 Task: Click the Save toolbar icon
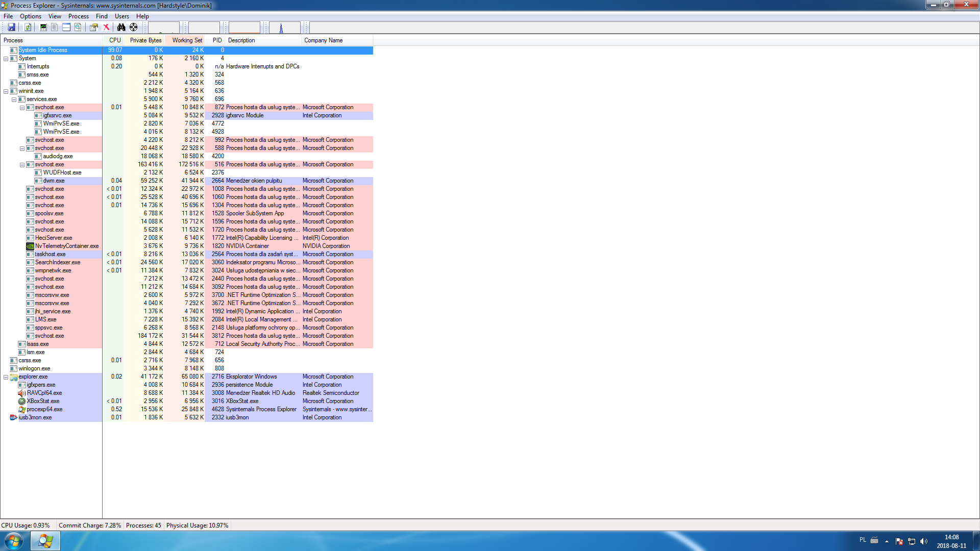(11, 28)
